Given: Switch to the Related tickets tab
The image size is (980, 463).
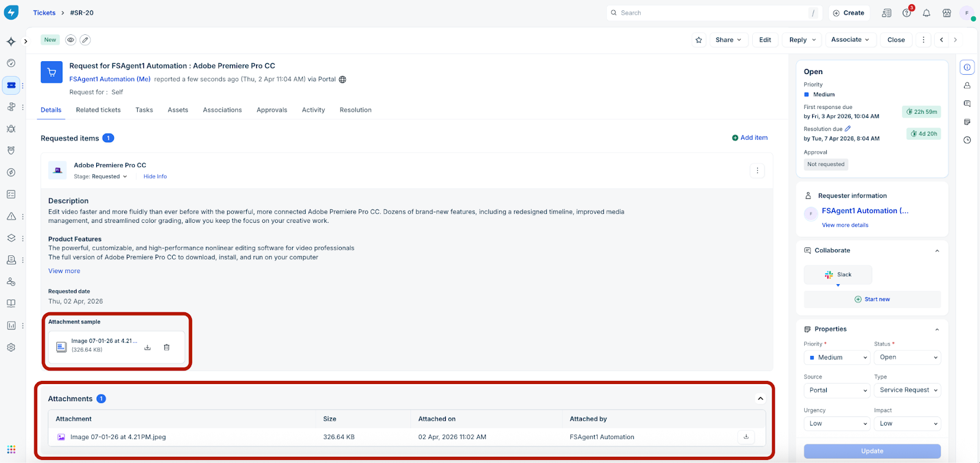Looking at the screenshot, I should [98, 110].
